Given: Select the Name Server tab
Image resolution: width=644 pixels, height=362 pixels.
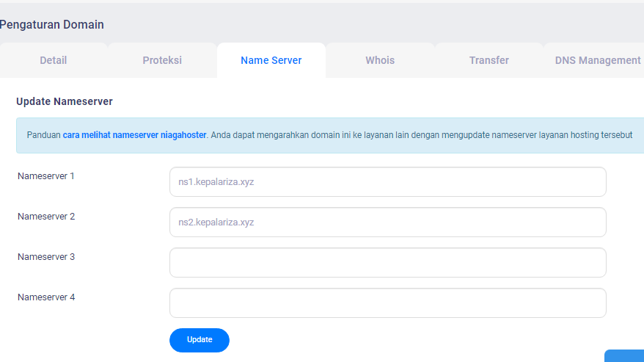Looking at the screenshot, I should [271, 60].
